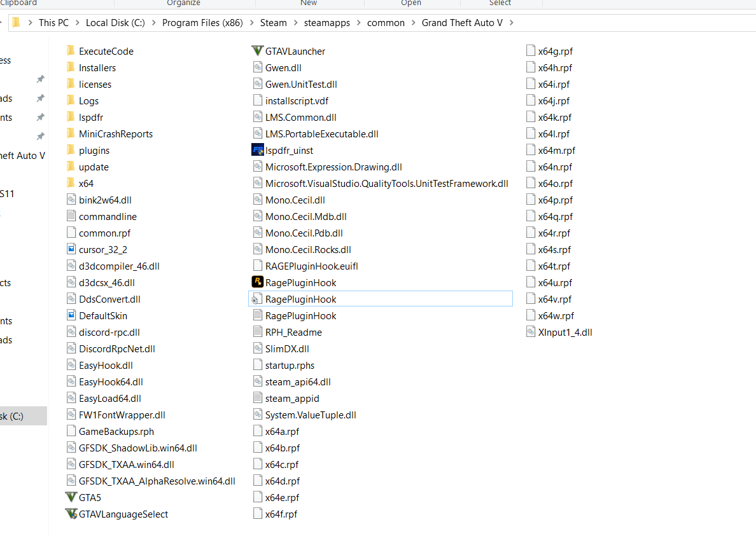Select Gwen.UnitTest.dll file name

point(302,84)
